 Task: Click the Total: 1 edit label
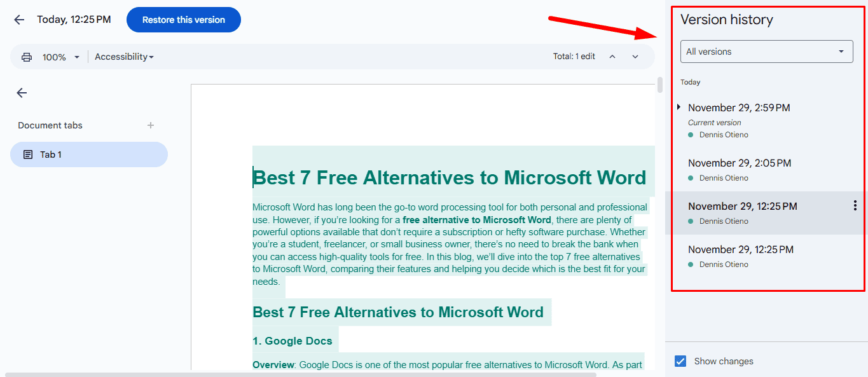(x=574, y=57)
